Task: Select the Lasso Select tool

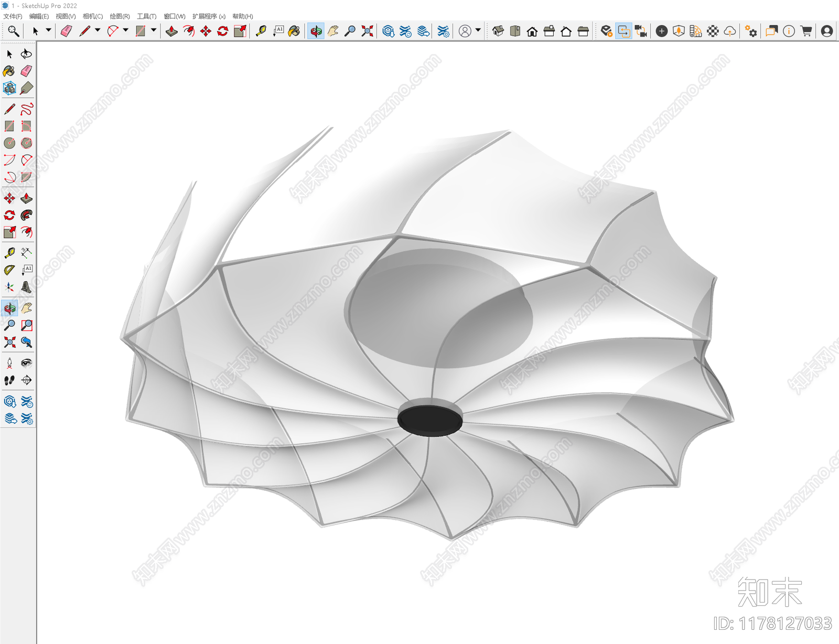Action: point(26,54)
